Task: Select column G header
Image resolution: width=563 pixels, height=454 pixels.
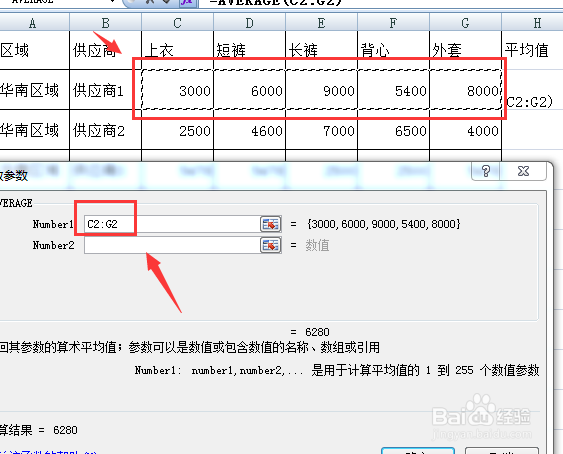Action: pyautogui.click(x=465, y=23)
